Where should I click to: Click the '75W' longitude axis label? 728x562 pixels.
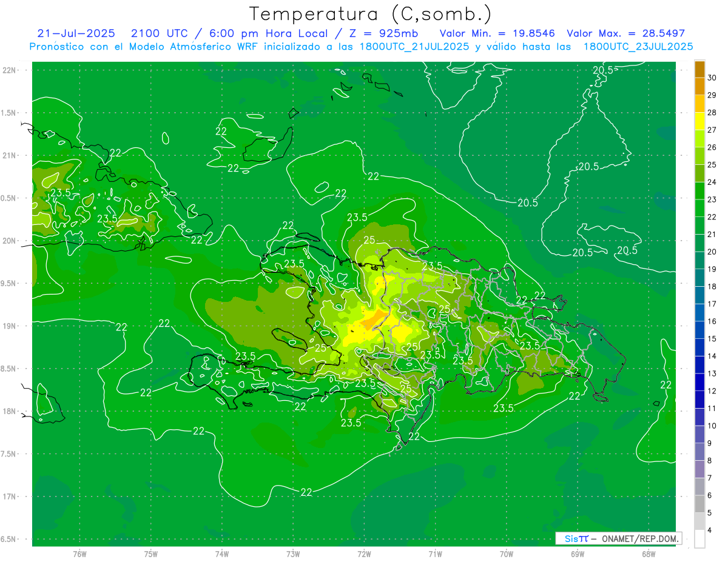point(151,554)
